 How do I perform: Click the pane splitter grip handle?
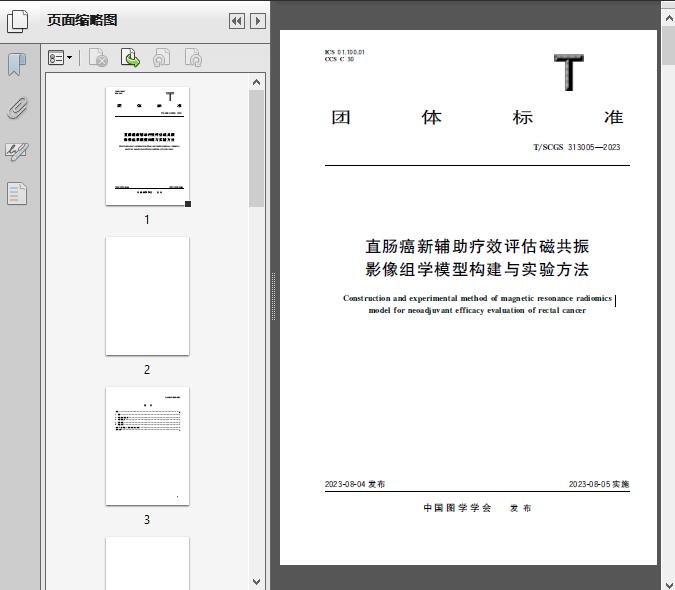pyautogui.click(x=273, y=297)
